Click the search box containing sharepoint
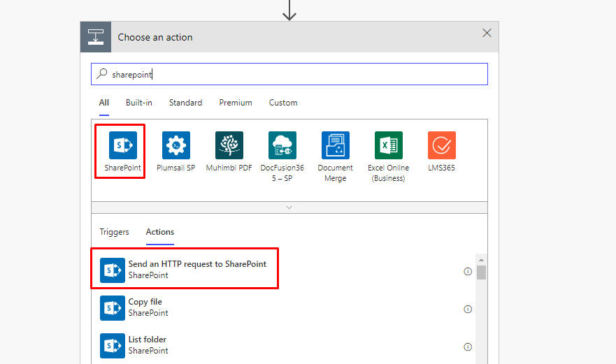 (289, 74)
